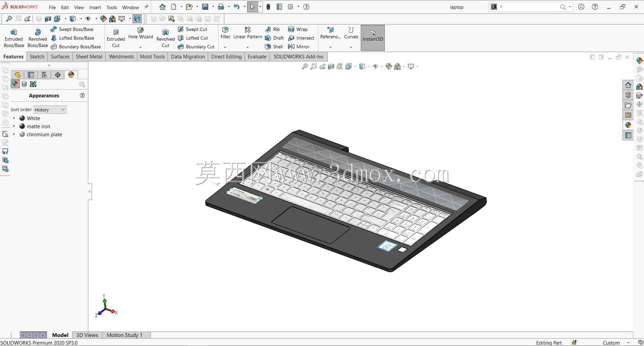Screen dimensions: 644x346
Task: Click the Home icon in title bar
Action: [x=163, y=7]
